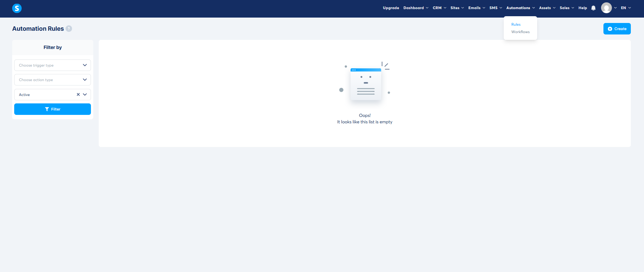Select Rules from Automations submenu
Viewport: 644px width, 272px height.
point(516,24)
